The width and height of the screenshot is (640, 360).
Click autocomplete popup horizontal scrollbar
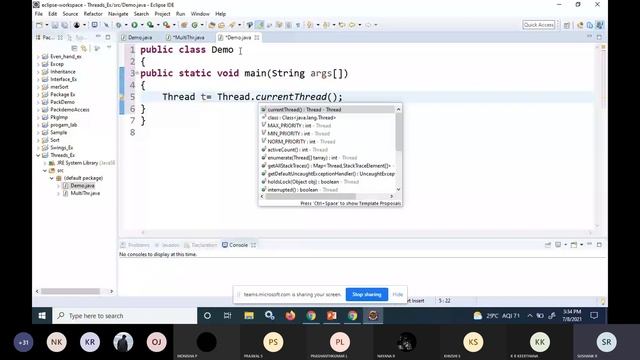tap(311, 197)
